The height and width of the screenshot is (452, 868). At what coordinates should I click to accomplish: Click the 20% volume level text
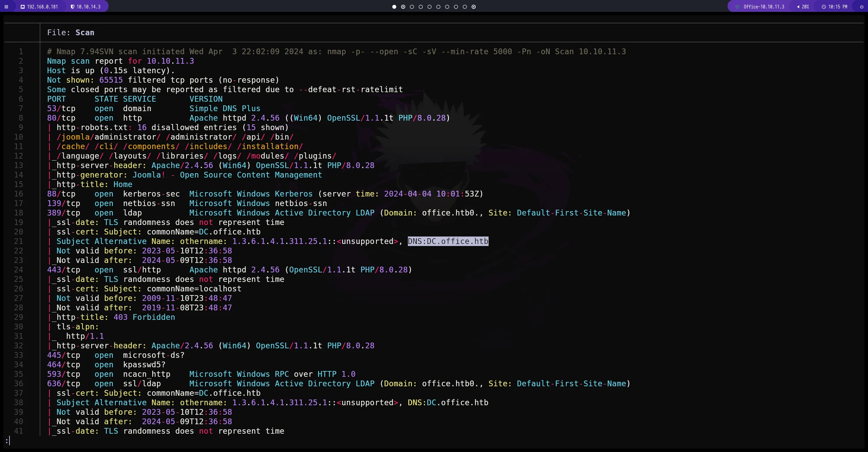pos(805,7)
